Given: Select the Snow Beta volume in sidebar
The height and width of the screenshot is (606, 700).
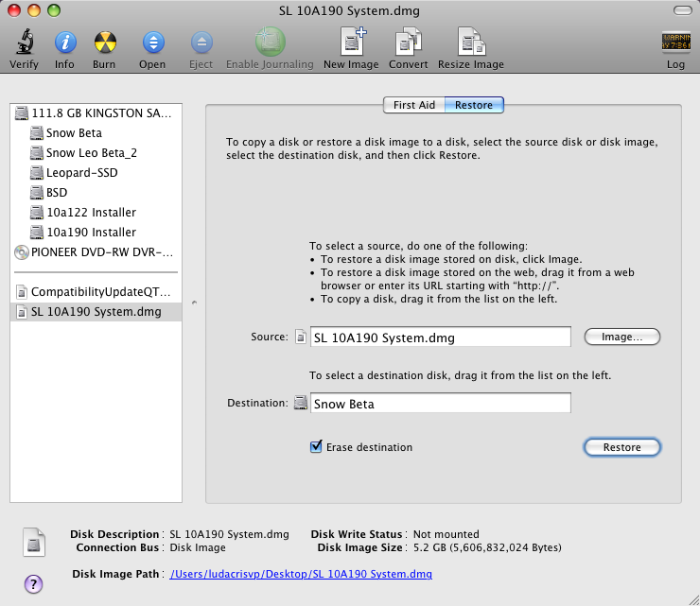Looking at the screenshot, I should pyautogui.click(x=96, y=133).
